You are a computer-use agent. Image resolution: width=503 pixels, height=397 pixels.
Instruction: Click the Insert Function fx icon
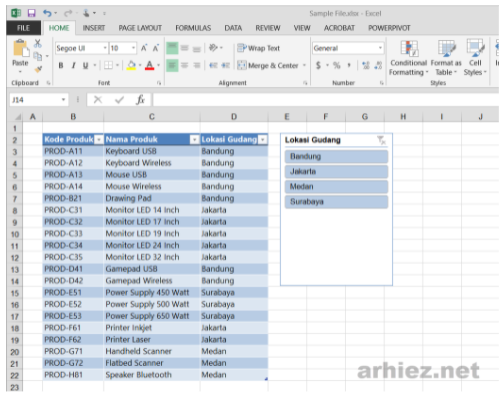pyautogui.click(x=140, y=100)
